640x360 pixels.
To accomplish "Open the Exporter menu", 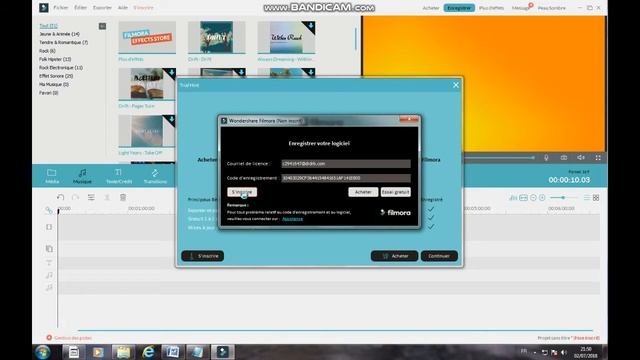I will (102, 8).
